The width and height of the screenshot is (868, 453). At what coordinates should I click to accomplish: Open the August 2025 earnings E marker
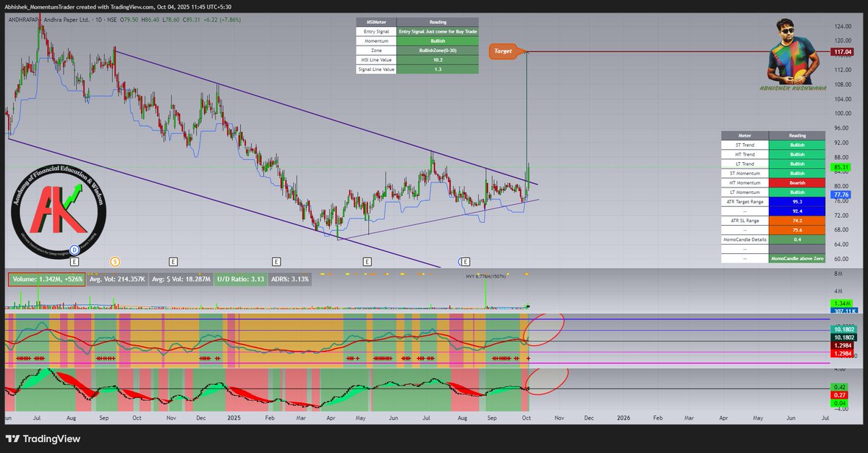coord(467,261)
